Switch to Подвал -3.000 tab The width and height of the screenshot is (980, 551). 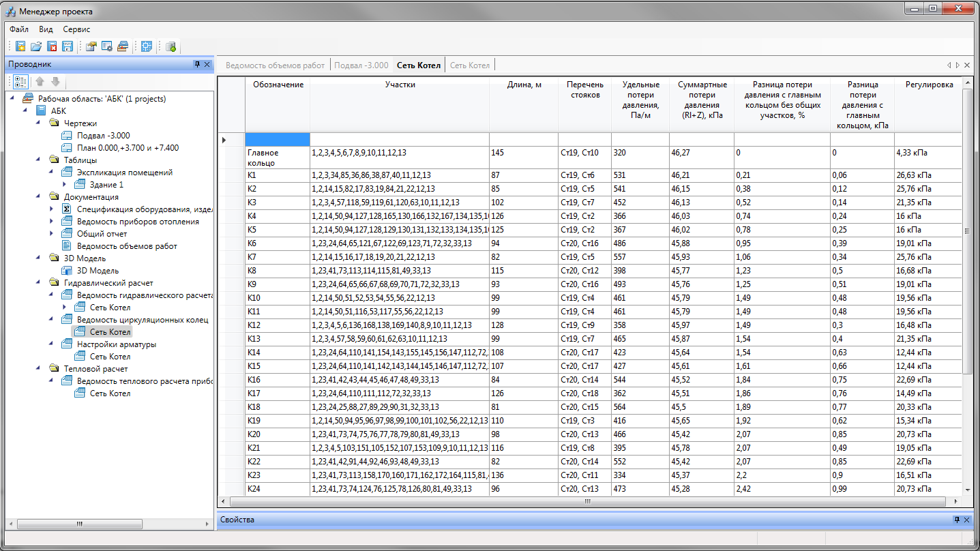click(x=361, y=65)
